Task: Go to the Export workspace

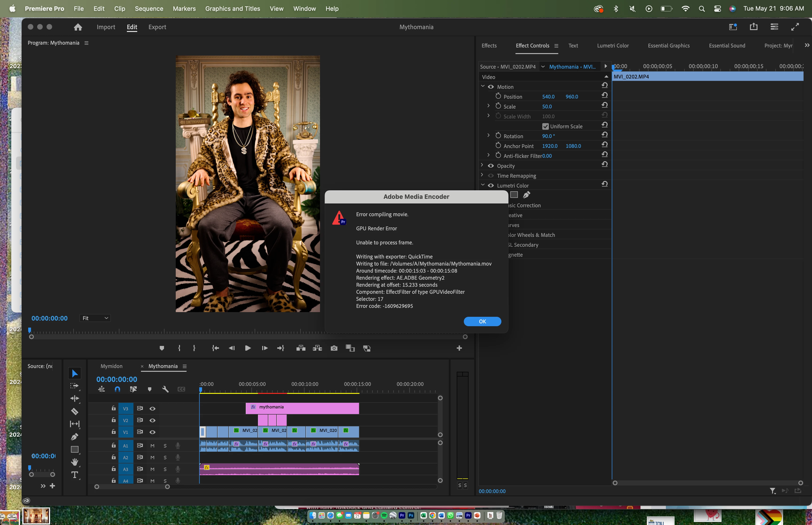Action: [x=157, y=27]
